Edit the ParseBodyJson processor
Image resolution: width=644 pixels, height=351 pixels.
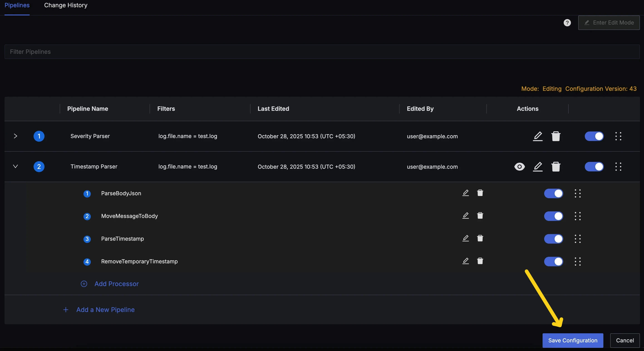(465, 193)
